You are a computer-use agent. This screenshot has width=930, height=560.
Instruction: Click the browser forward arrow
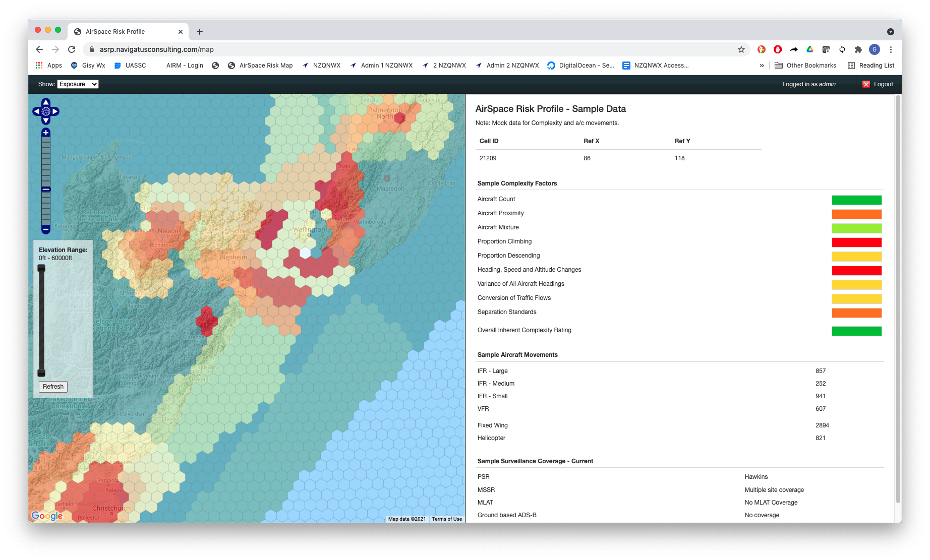pyautogui.click(x=55, y=49)
